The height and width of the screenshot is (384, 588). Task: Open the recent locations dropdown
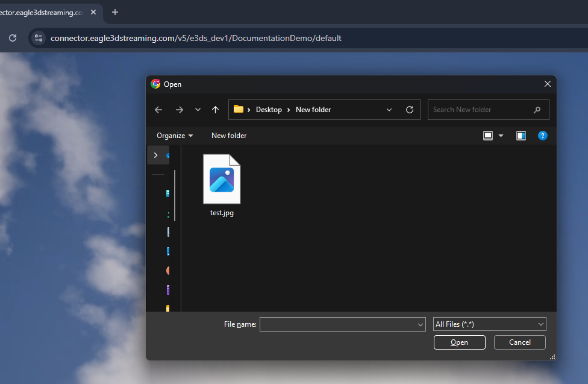[x=198, y=110]
